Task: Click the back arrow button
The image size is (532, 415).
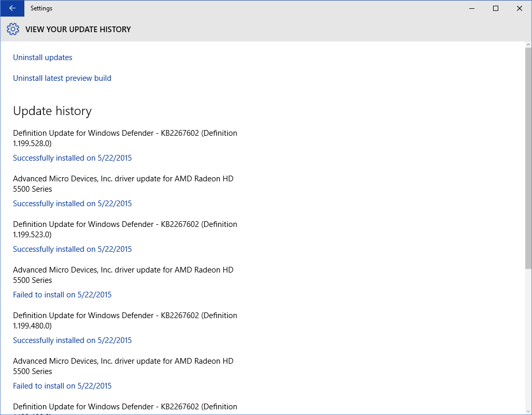Action: [12, 8]
